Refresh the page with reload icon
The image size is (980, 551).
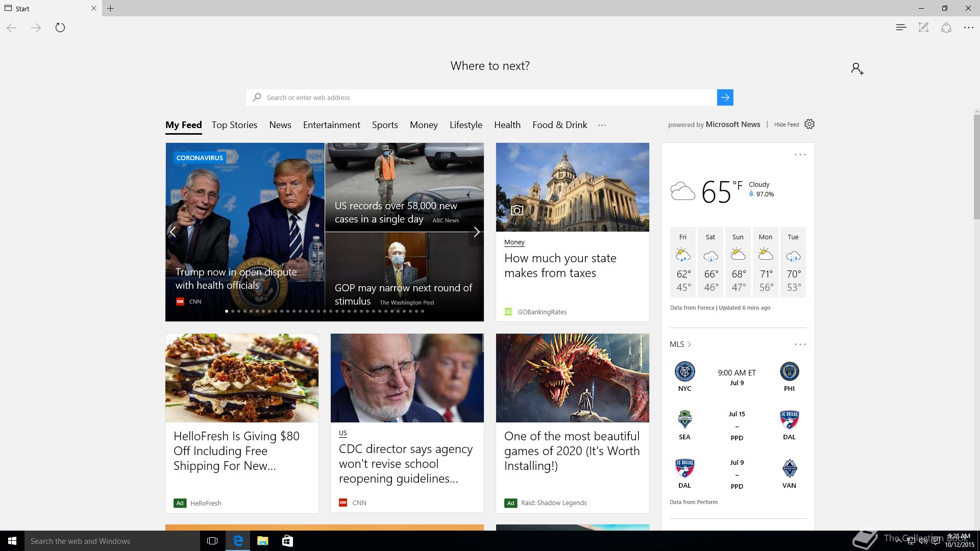tap(60, 28)
